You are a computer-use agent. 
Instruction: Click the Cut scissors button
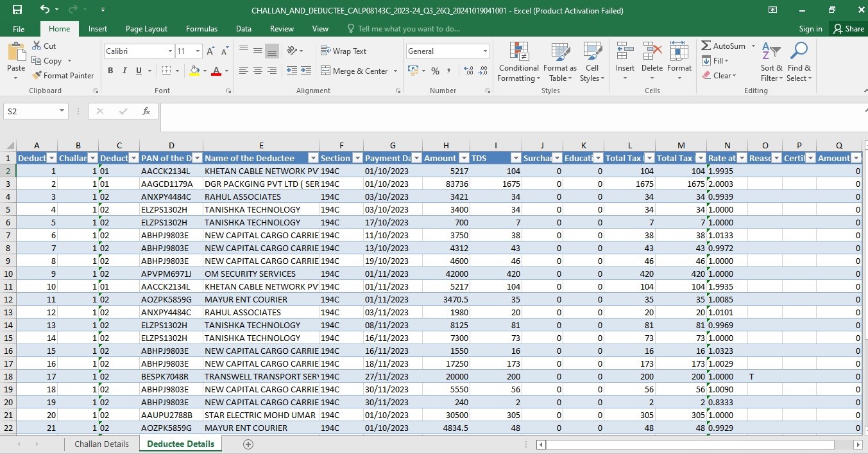pos(44,46)
